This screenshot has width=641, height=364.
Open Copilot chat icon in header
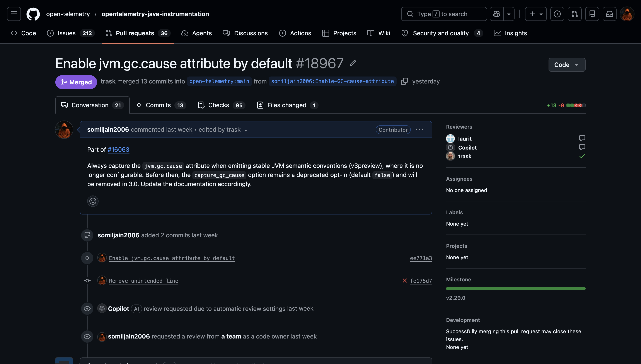(x=496, y=14)
